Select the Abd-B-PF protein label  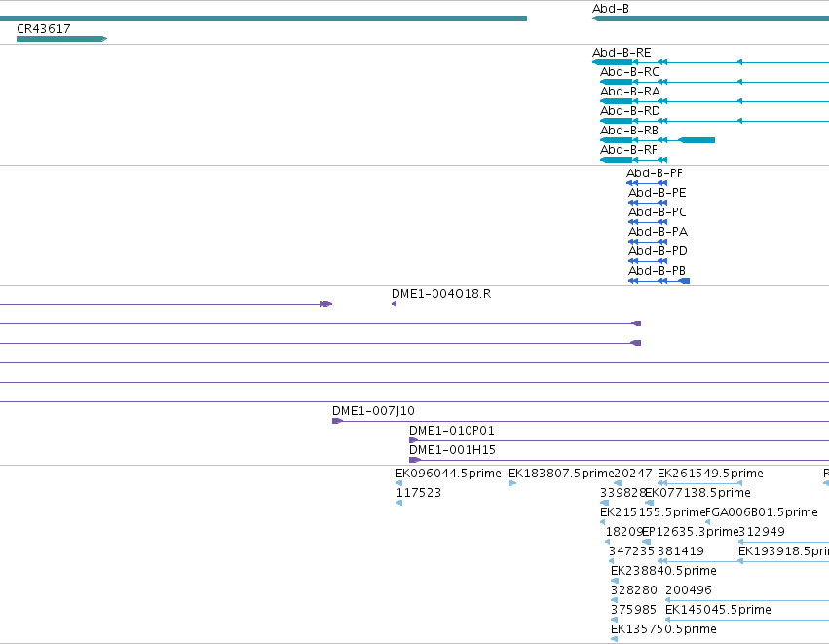654,173
